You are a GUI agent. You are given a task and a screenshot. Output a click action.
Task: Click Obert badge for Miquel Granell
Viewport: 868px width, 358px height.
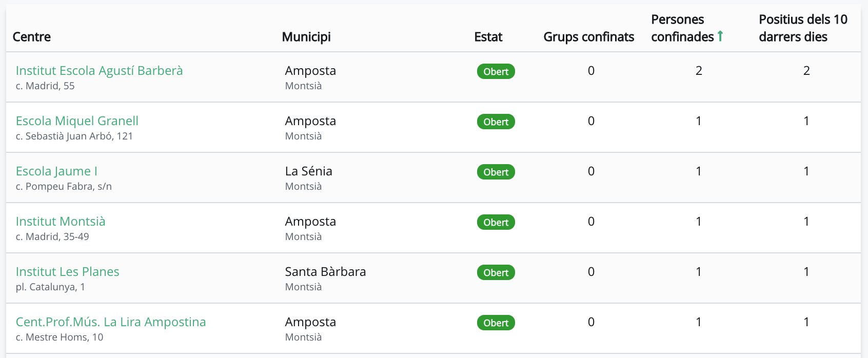tap(496, 122)
